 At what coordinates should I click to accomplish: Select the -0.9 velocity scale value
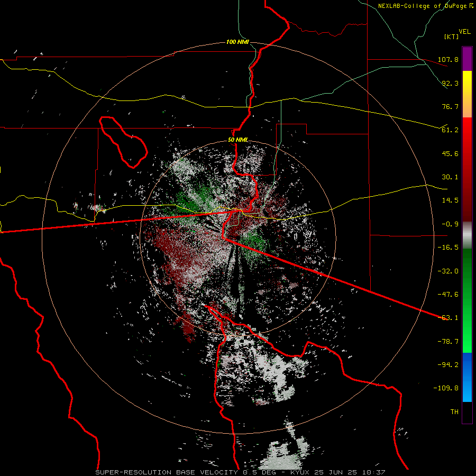click(x=450, y=224)
